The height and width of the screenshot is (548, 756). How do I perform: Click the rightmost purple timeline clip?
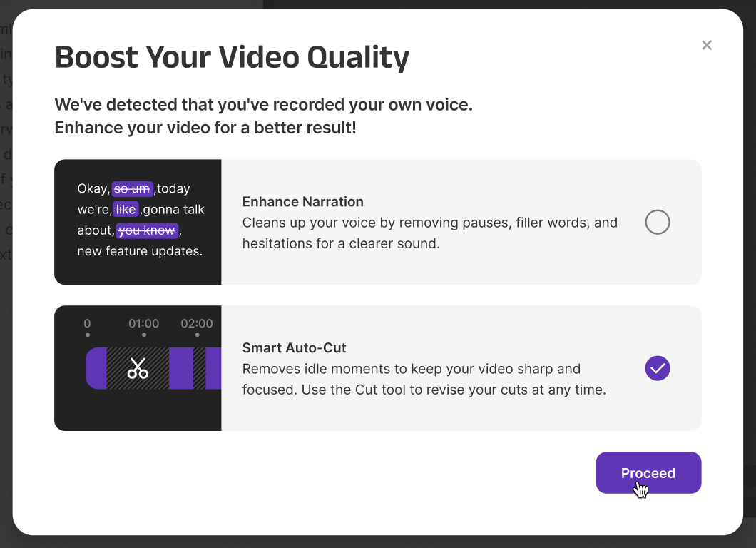pos(213,368)
